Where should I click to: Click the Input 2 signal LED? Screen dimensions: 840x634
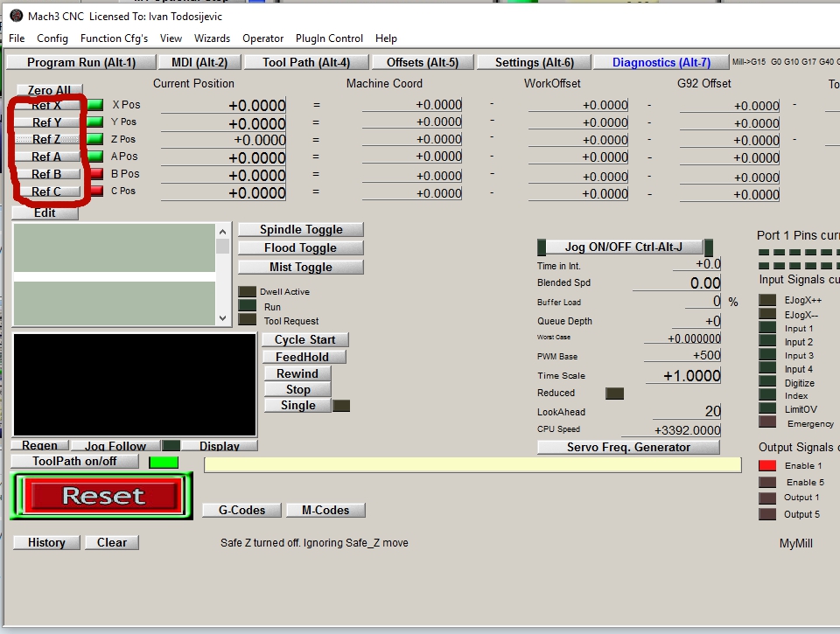pyautogui.click(x=767, y=341)
